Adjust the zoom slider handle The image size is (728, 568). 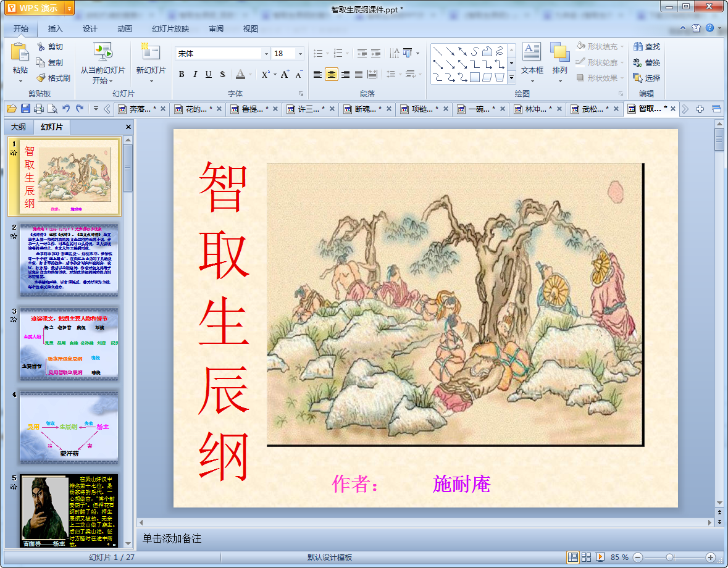coord(669,558)
